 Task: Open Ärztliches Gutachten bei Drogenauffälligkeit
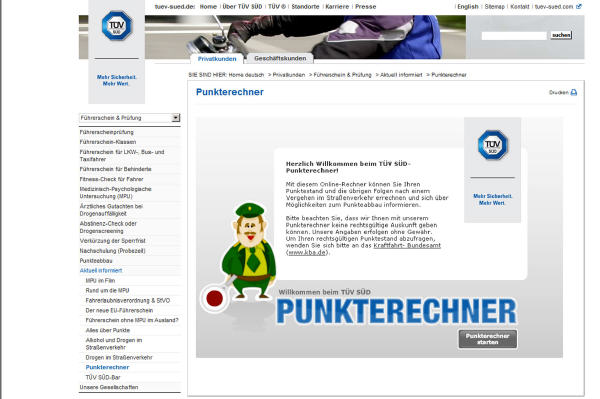(111, 210)
